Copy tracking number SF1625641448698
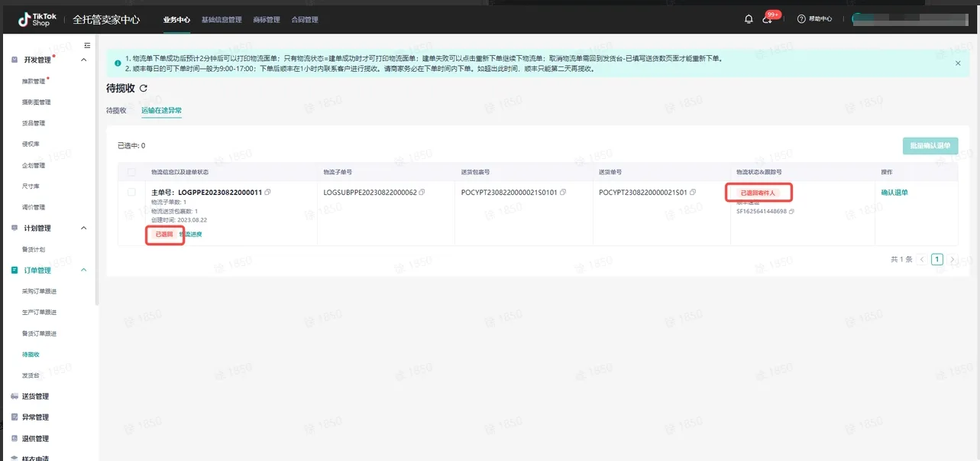980x461 pixels. coord(791,211)
